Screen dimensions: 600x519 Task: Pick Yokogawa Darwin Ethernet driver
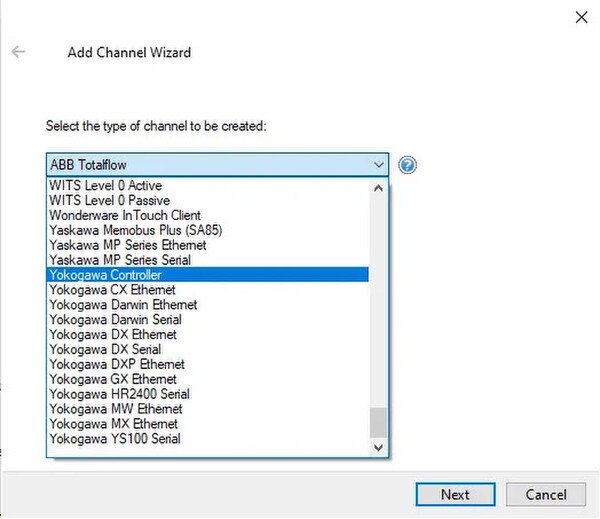(208, 305)
